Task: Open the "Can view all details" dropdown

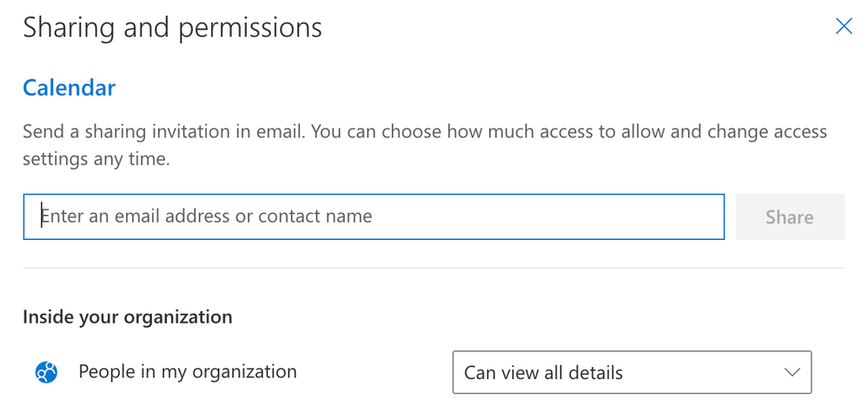Action: (633, 372)
